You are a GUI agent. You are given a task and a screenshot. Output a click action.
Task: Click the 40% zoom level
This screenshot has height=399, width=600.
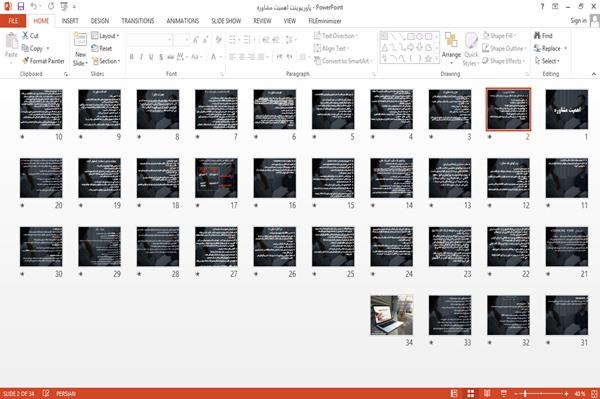click(x=580, y=393)
